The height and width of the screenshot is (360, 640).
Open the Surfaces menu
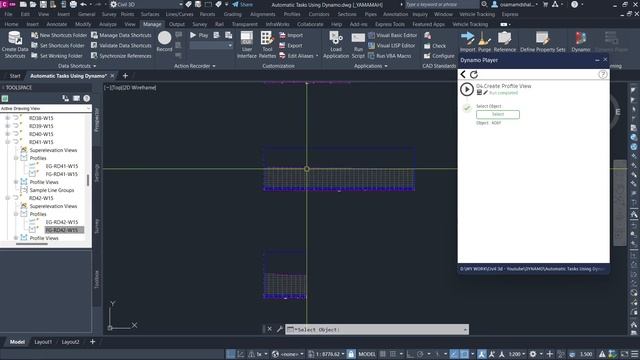click(150, 14)
